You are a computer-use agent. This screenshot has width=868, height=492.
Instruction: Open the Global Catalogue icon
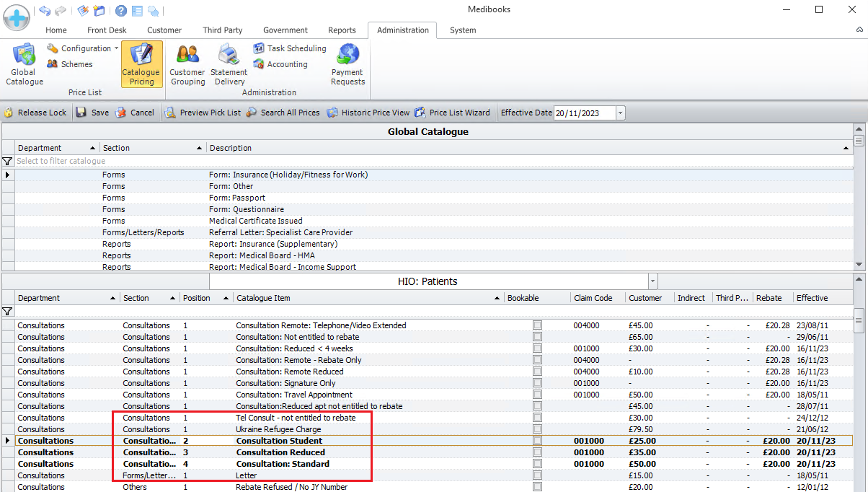(x=25, y=64)
